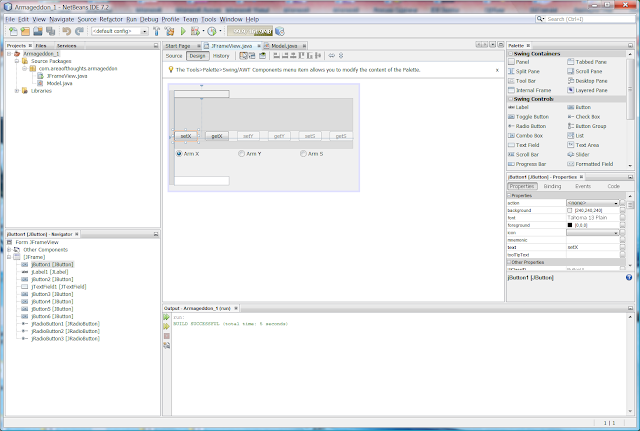
Task: Click the background color swatch property
Action: point(570,211)
